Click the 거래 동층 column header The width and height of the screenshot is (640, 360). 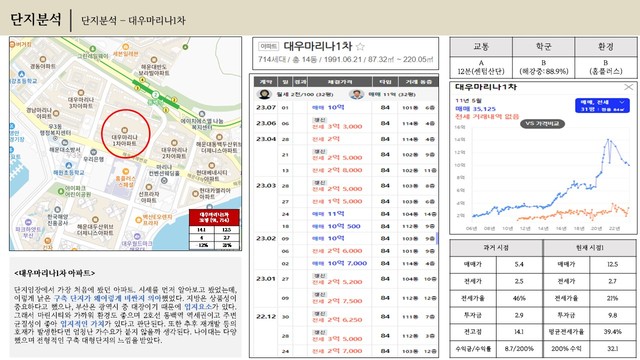click(418, 82)
